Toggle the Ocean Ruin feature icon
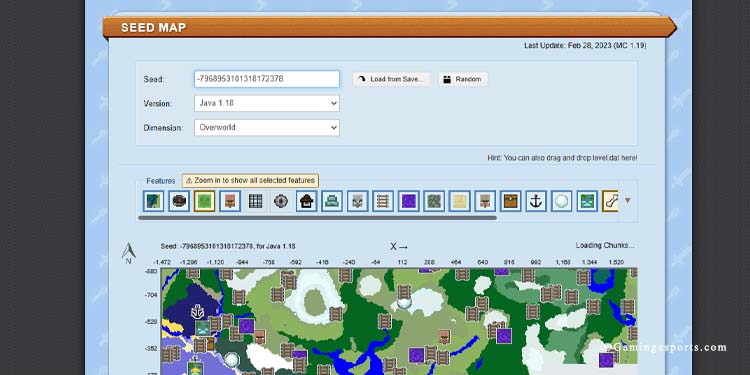750x375 pixels. 587,201
